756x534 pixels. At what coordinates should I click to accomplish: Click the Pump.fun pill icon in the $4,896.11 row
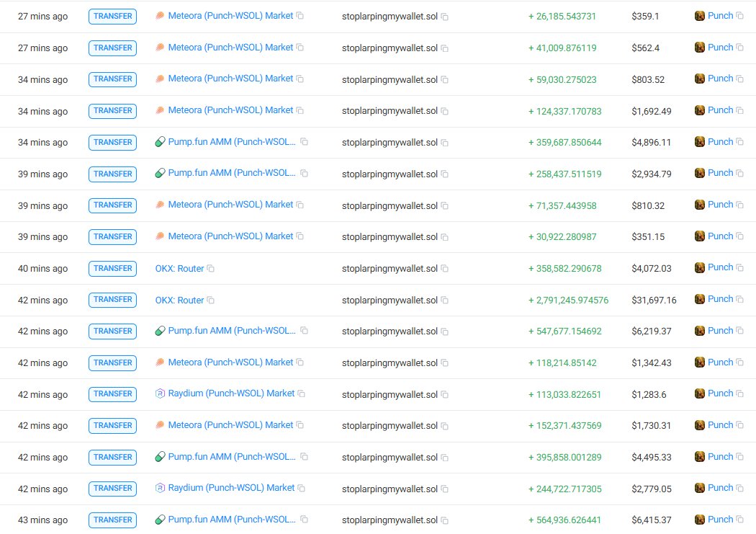tap(160, 142)
